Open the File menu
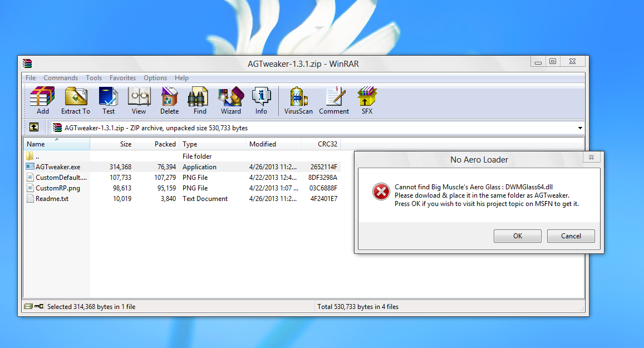The height and width of the screenshot is (348, 644). (x=31, y=77)
